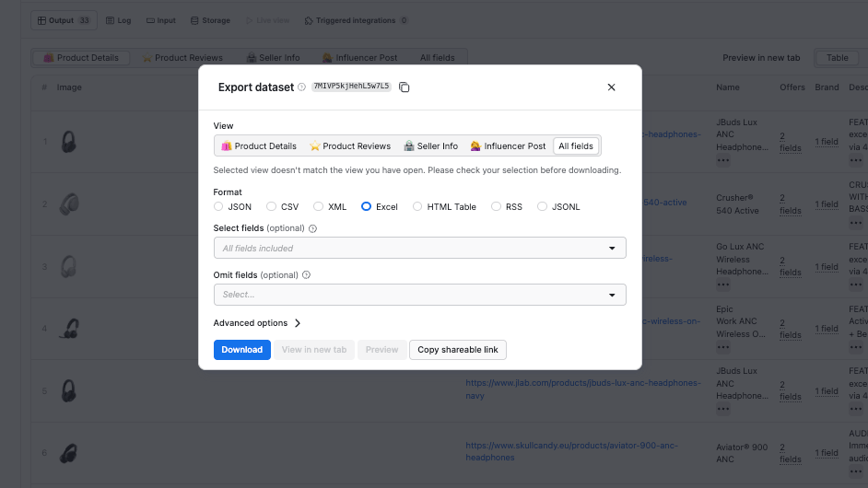The height and width of the screenshot is (488, 868).
Task: Click the Name column header
Action: 727,87
